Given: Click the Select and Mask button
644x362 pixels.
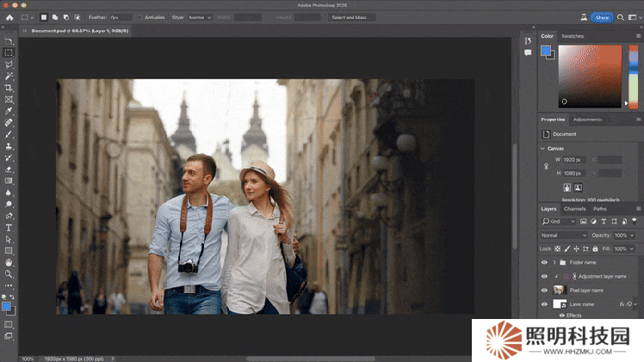Looking at the screenshot, I should (353, 17).
